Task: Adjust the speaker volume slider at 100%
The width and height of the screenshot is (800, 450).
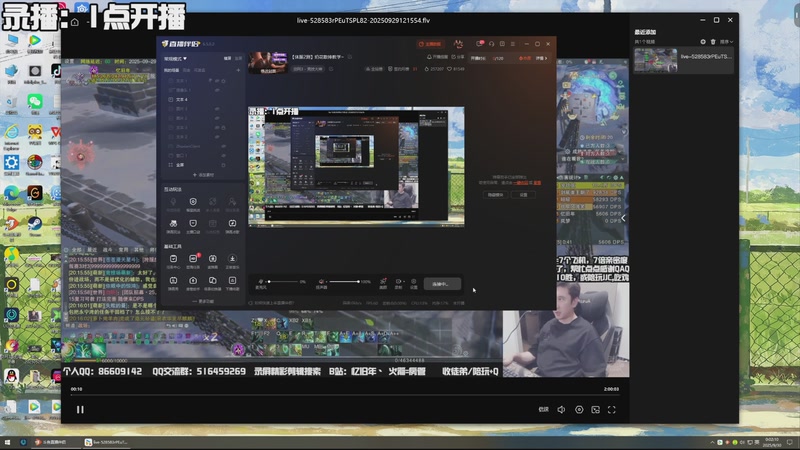Action: (x=344, y=282)
